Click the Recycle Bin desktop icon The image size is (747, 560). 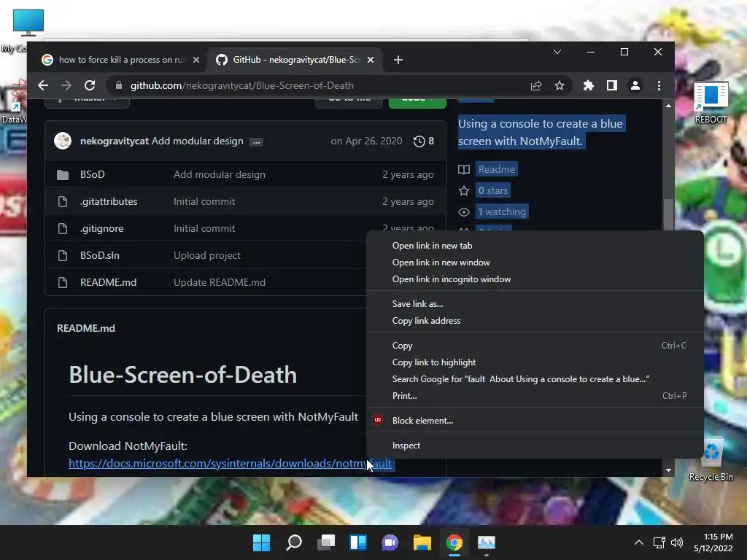[x=711, y=459]
